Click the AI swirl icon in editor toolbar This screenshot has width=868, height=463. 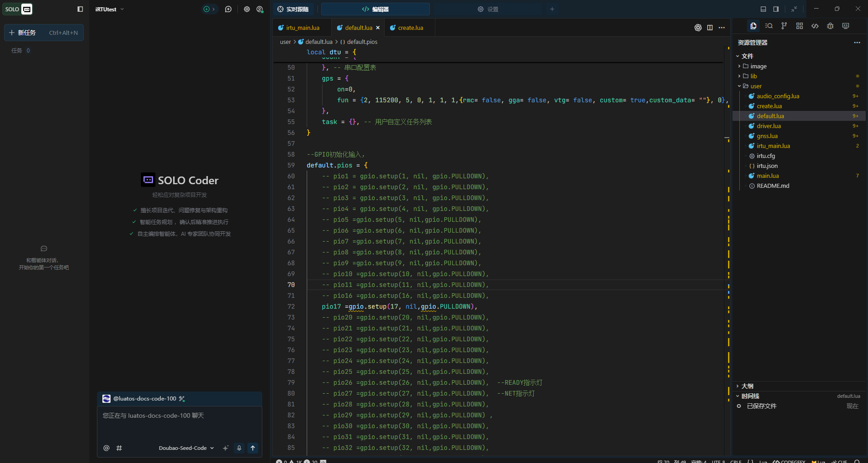click(x=698, y=28)
